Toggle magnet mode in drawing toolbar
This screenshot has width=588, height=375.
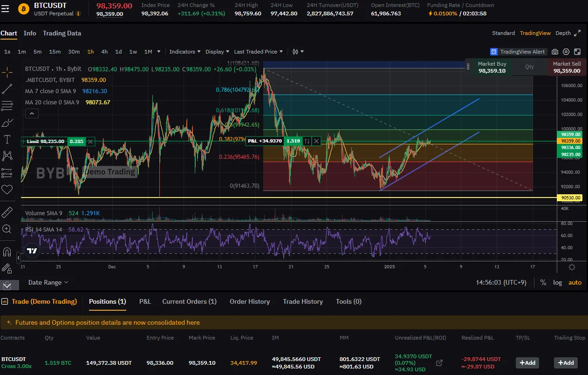7,252
